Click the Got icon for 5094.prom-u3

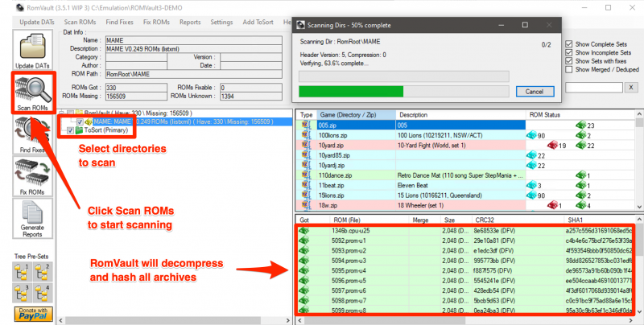(303, 261)
